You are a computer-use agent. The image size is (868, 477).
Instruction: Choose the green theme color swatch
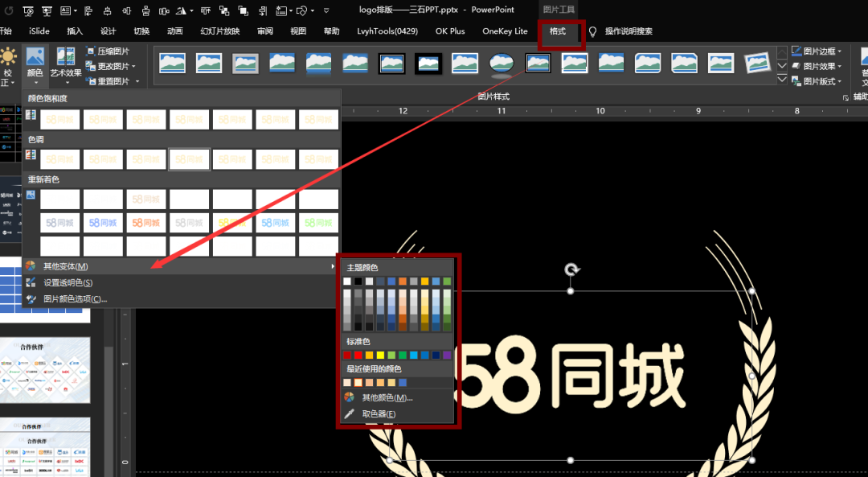click(x=447, y=282)
